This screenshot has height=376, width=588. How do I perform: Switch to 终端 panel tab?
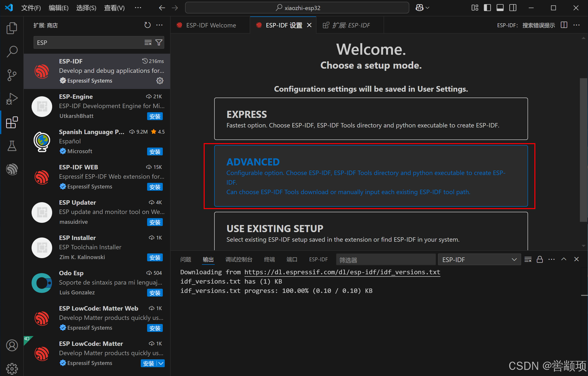click(269, 259)
